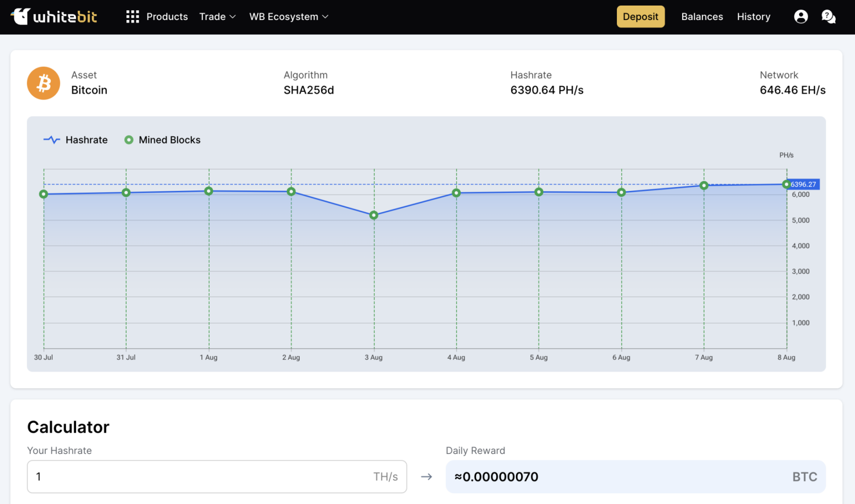Viewport: 855px width, 504px height.
Task: Expand the WB Ecosystem dropdown
Action: 289,17
